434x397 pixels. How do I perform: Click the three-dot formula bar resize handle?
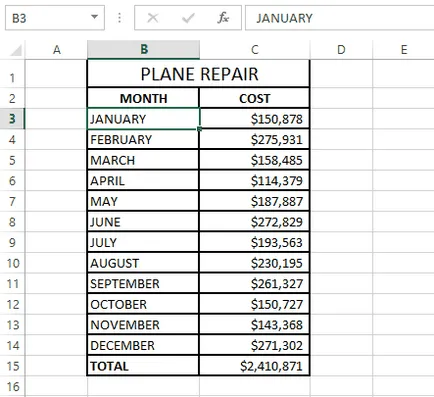pyautogui.click(x=119, y=18)
